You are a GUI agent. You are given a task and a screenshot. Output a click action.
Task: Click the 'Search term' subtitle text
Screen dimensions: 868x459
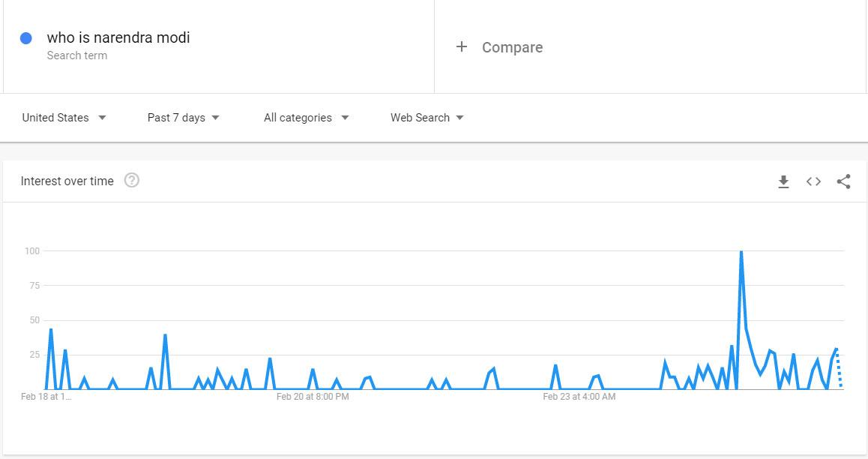pyautogui.click(x=77, y=55)
